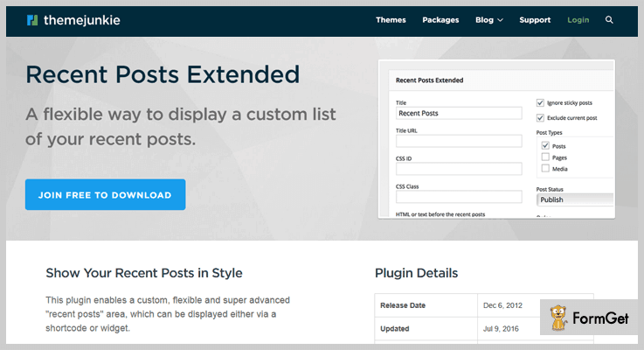The height and width of the screenshot is (350, 644).
Task: Select the Recent Posts Extended page heading
Action: 163,74
